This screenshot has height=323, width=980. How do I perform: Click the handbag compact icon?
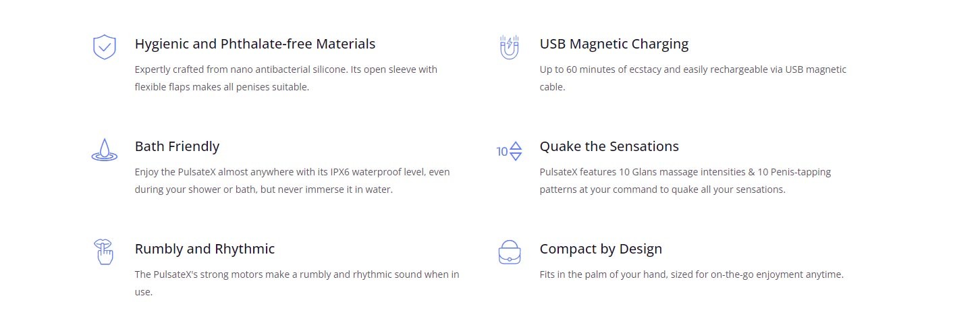(x=510, y=252)
